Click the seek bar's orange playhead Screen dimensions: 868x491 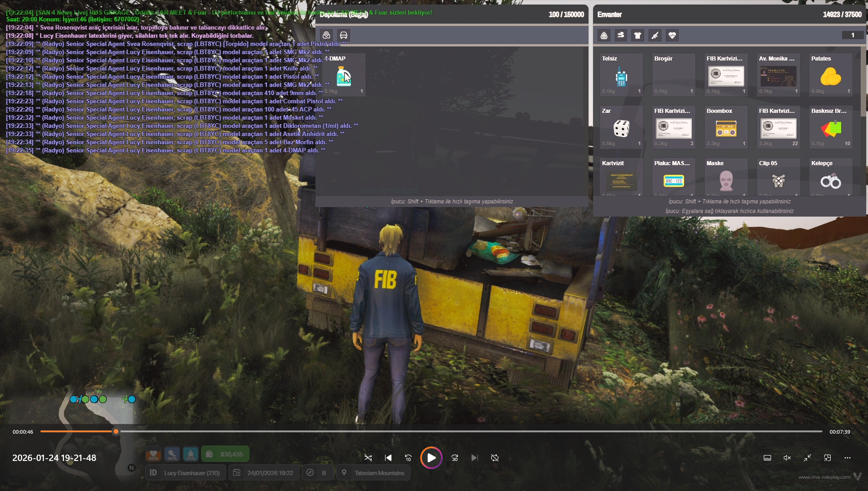(x=116, y=431)
